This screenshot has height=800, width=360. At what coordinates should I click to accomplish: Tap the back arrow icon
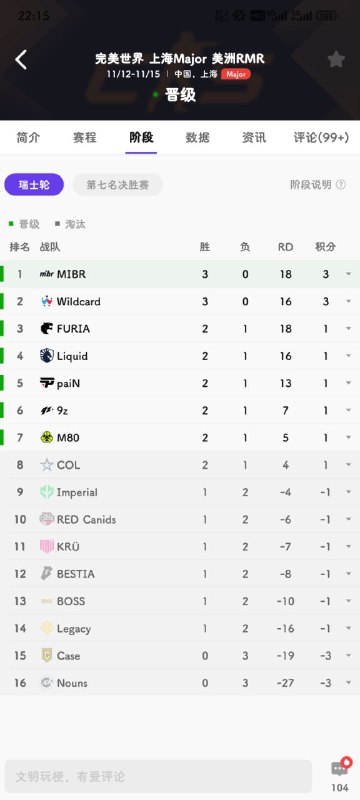(20, 60)
